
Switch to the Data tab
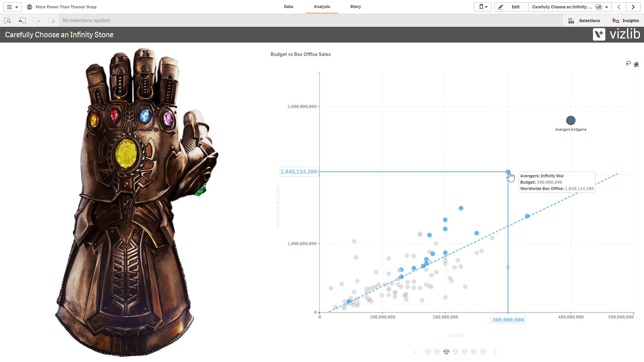(x=288, y=7)
